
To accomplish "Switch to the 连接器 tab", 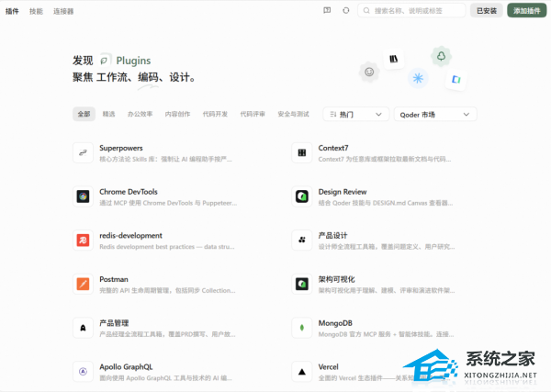I will [63, 11].
